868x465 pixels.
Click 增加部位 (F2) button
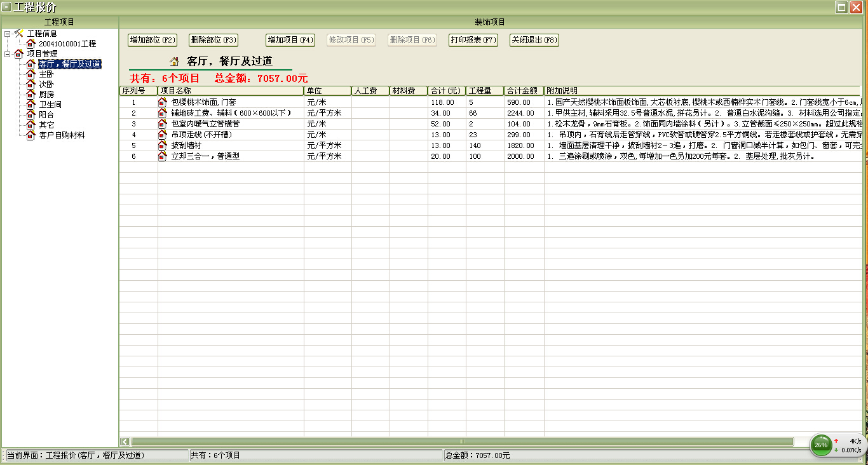pyautogui.click(x=153, y=40)
